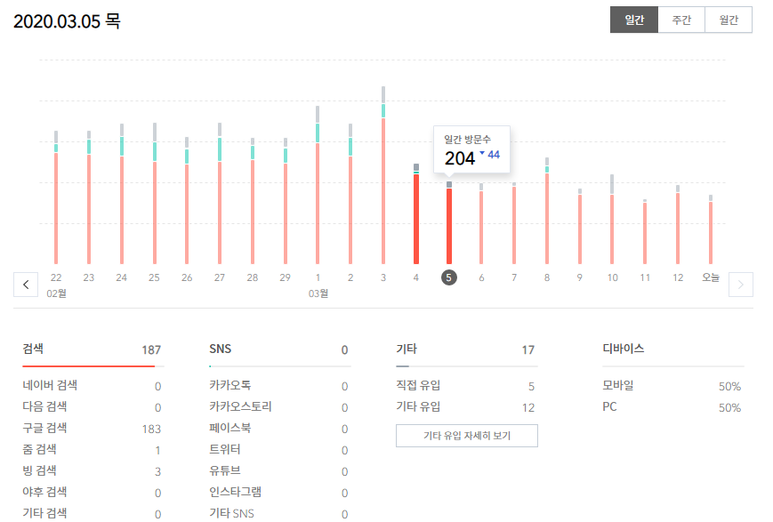Switch to the 일간 daily tab

pos(634,20)
